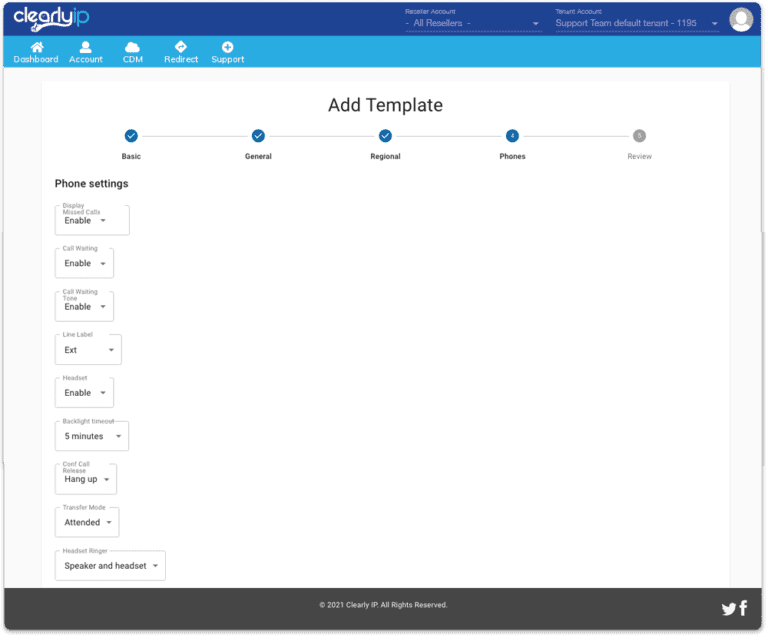Select the Phones step circle
768x641 pixels.
pos(512,136)
